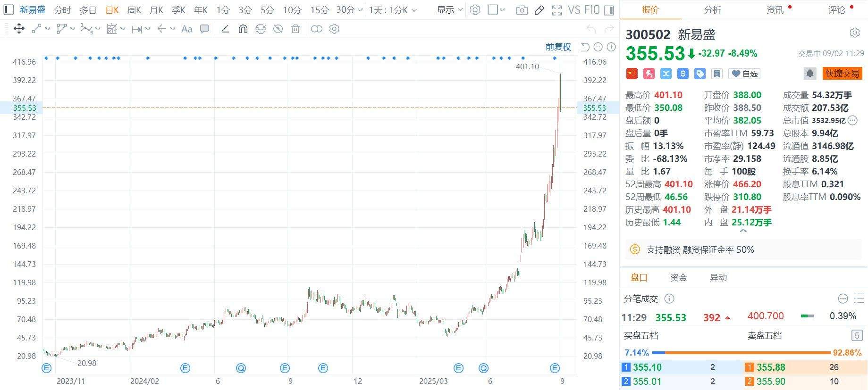
Task: Enter fullscreen chart mode
Action: pyautogui.click(x=557, y=10)
